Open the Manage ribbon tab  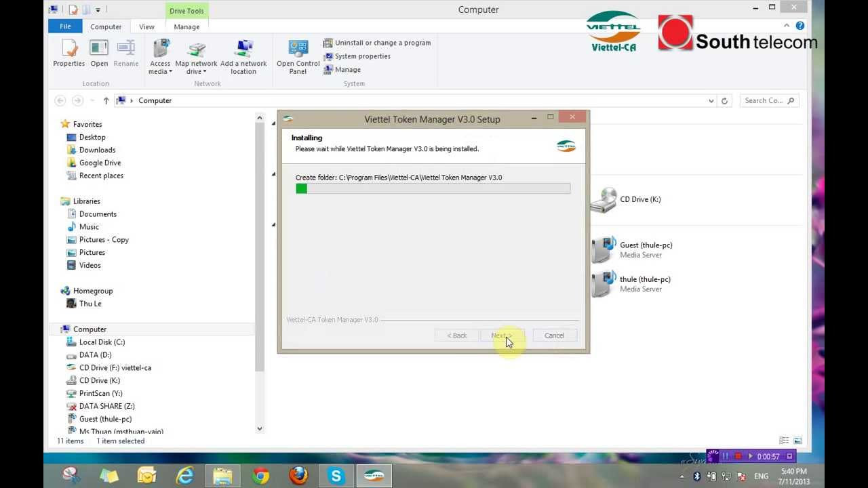click(x=186, y=26)
